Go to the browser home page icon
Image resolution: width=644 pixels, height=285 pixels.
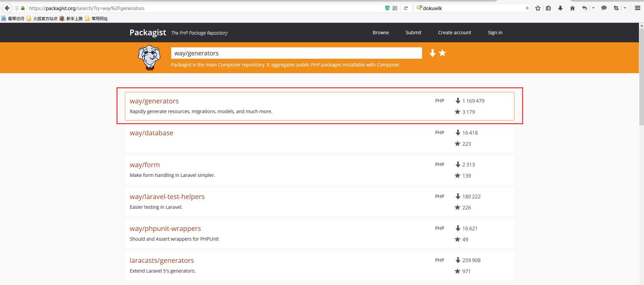[572, 8]
